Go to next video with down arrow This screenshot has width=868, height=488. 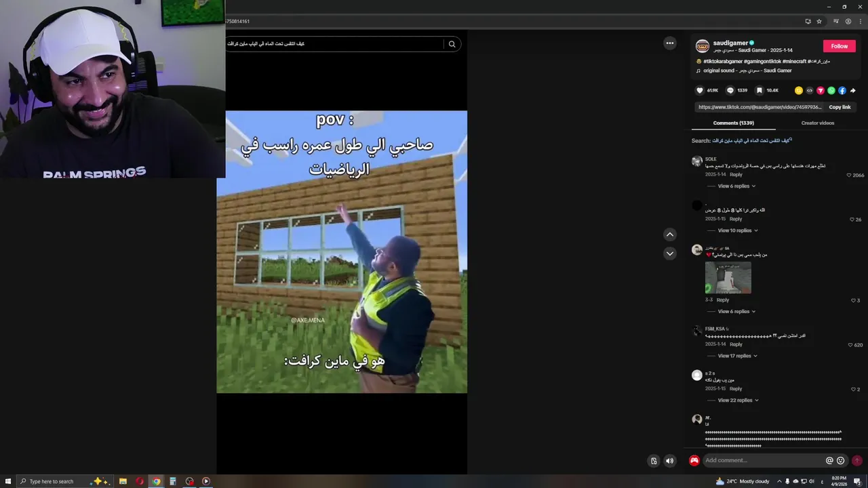click(x=670, y=253)
